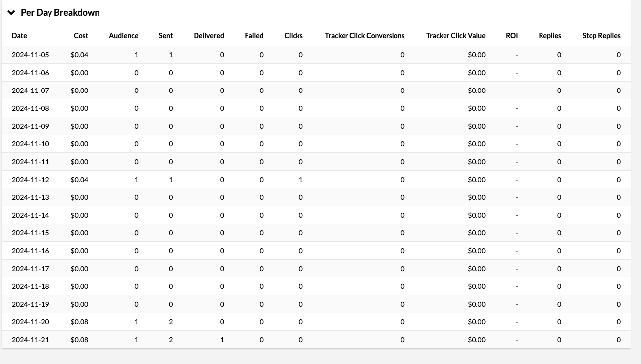Click the Tracker Click Conversions header
The width and height of the screenshot is (641, 364).
coord(365,35)
